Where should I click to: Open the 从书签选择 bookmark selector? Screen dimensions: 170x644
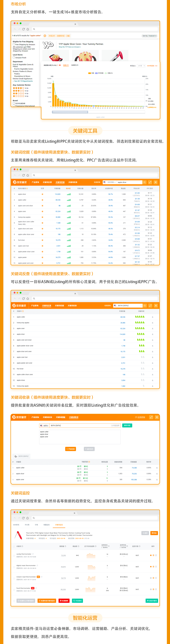(115, 426)
